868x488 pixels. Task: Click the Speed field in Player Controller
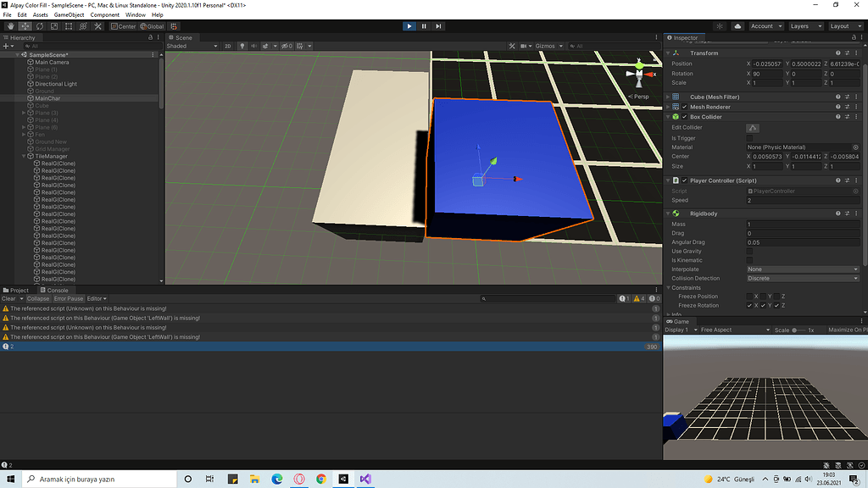(801, 200)
